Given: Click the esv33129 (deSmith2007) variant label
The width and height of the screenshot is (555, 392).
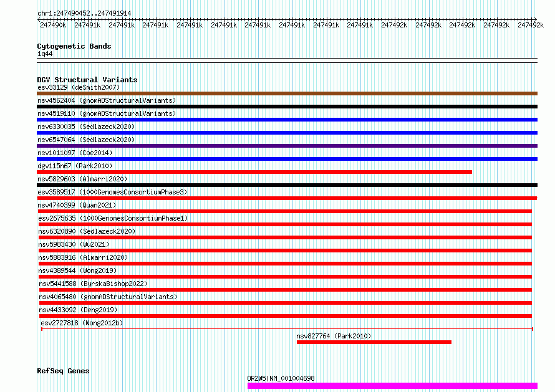Looking at the screenshot, I should tap(79, 87).
